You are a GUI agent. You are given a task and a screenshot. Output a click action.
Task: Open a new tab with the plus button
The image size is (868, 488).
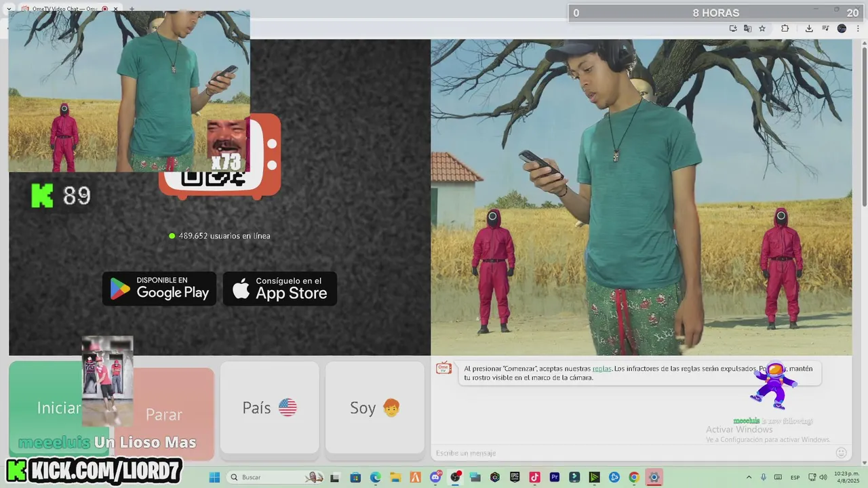(132, 9)
